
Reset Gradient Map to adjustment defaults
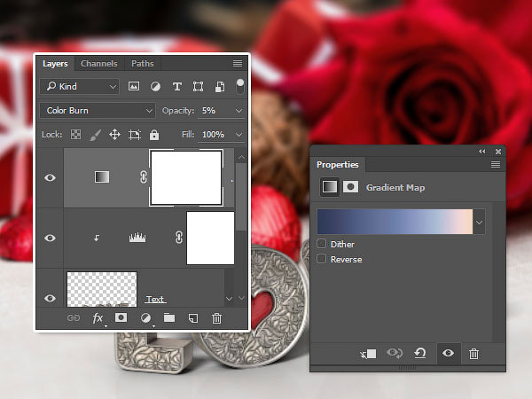[419, 353]
